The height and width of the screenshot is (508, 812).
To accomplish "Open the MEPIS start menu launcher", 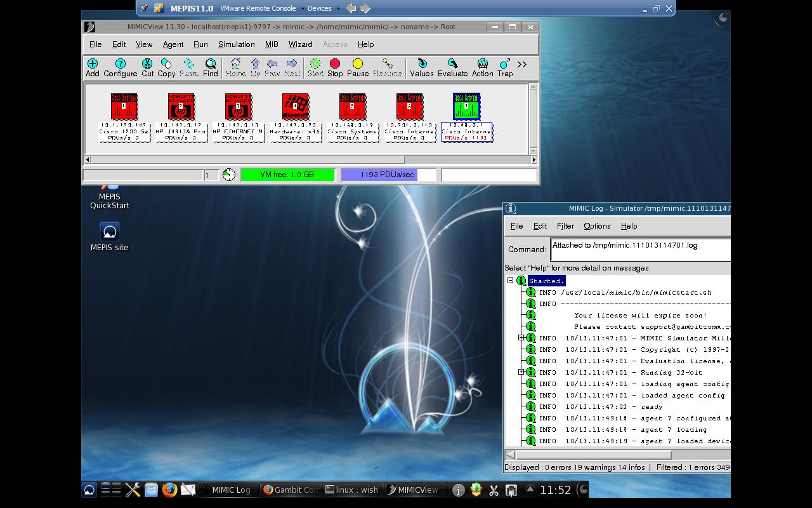I will click(x=89, y=490).
